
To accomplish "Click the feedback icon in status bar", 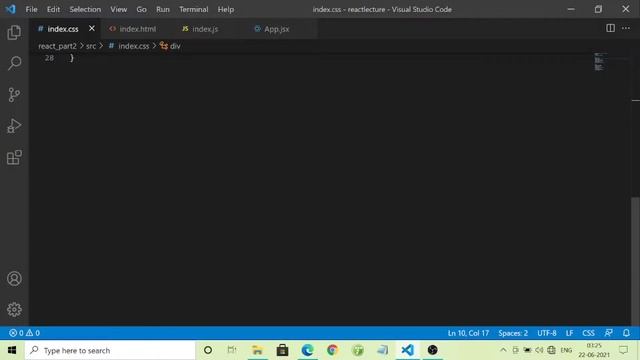I will pos(609,333).
